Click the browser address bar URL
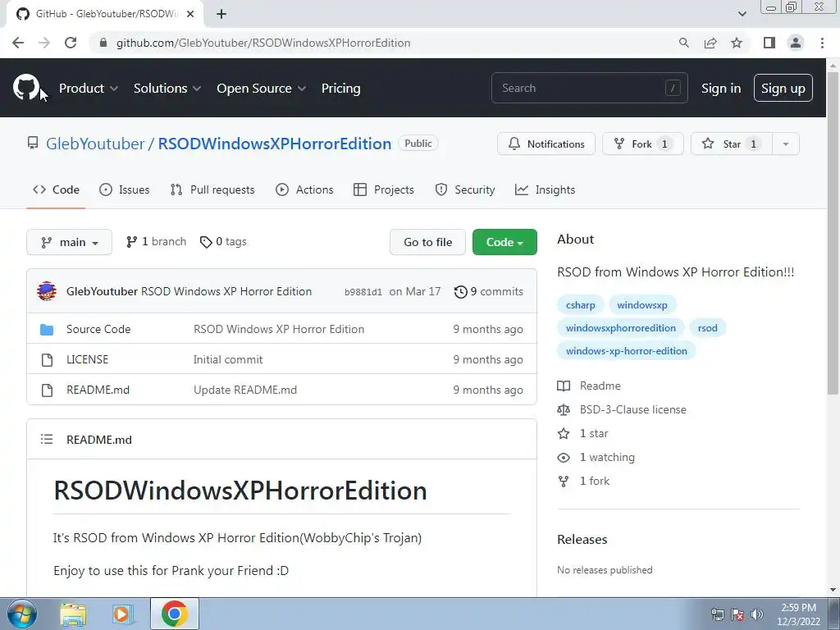Image resolution: width=840 pixels, height=630 pixels. 263,43
